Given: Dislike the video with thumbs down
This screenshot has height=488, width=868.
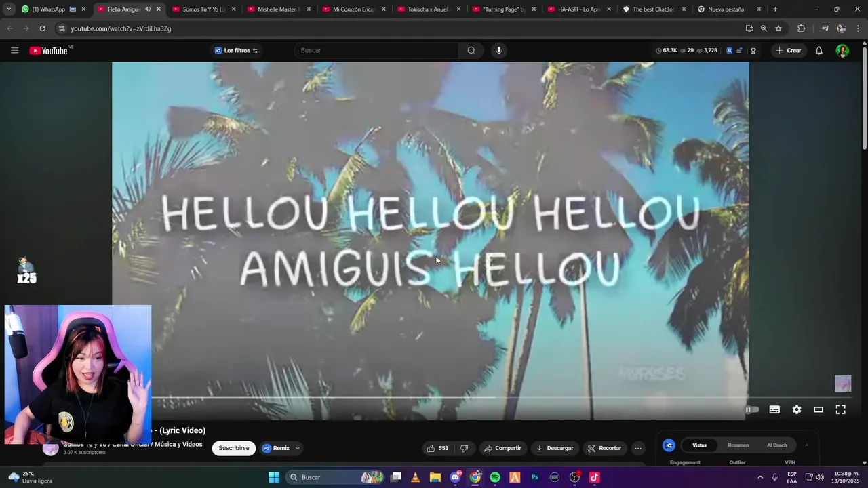Looking at the screenshot, I should coord(465,448).
